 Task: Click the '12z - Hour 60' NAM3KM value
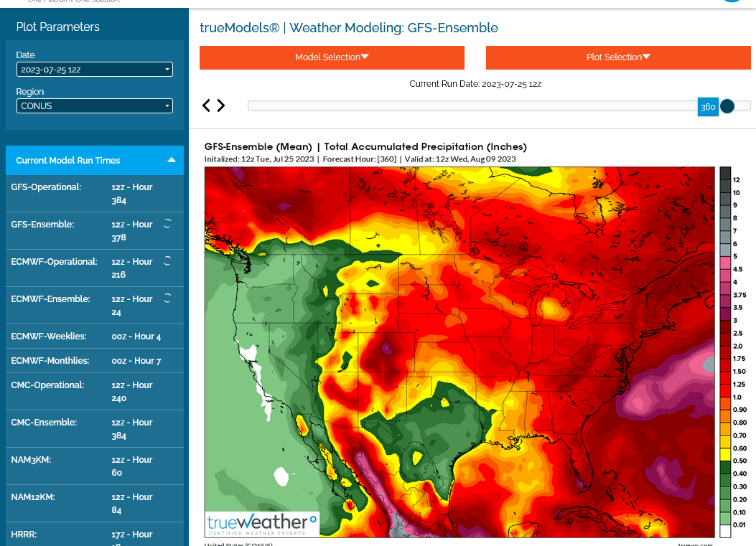[132, 466]
